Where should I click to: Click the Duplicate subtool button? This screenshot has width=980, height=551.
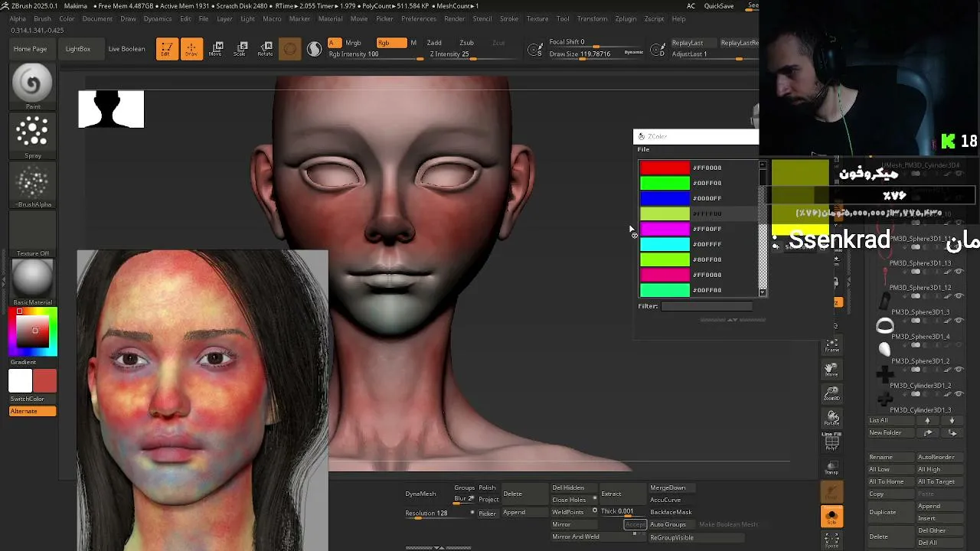883,512
